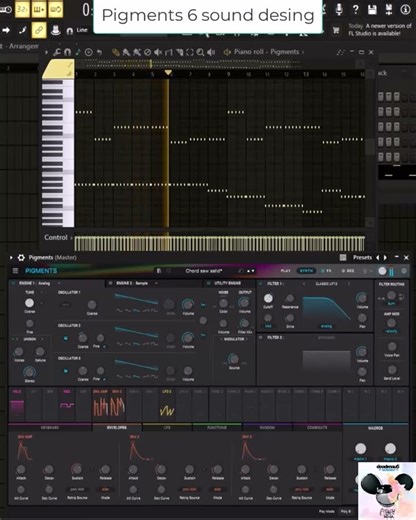Click the Pigments preset browser library icon
The image size is (416, 520).
(x=159, y=271)
